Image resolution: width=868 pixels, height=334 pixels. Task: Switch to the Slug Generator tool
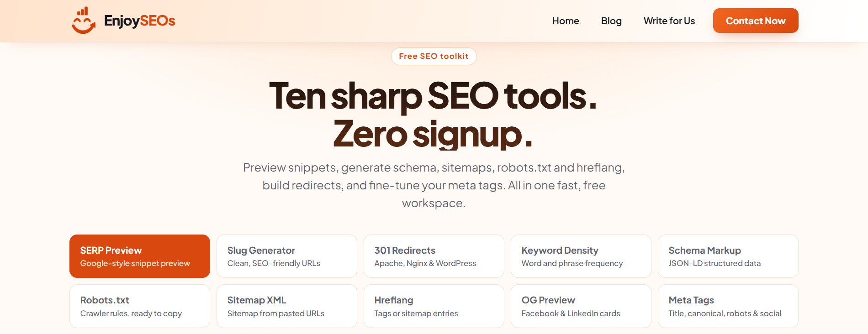coord(287,256)
